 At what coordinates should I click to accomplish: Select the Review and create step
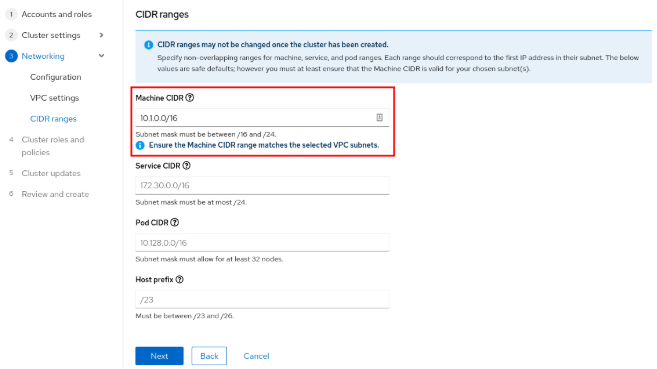[x=55, y=194]
